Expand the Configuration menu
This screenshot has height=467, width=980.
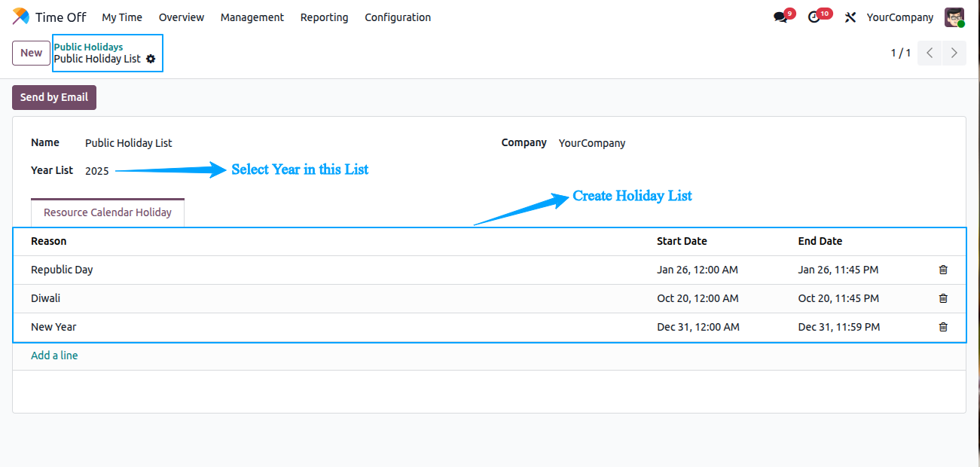coord(398,17)
